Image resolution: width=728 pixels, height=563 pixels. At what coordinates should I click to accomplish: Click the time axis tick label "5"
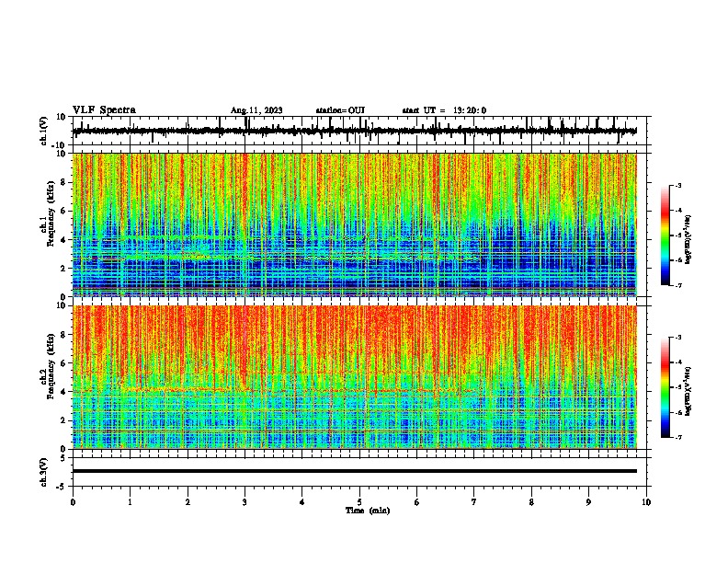pyautogui.click(x=359, y=502)
